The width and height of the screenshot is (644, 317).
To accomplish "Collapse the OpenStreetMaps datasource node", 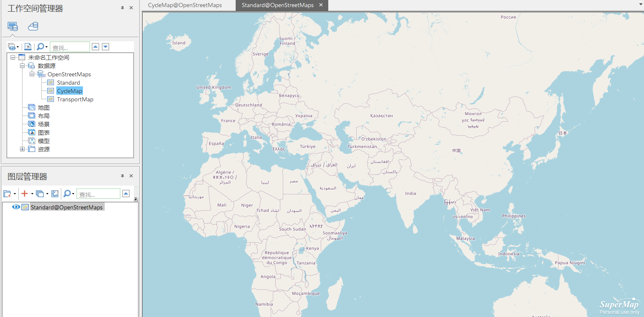I will point(32,74).
